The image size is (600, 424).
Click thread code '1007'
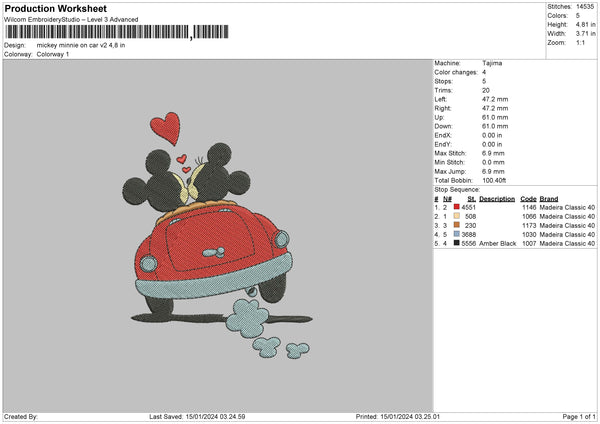pos(529,244)
